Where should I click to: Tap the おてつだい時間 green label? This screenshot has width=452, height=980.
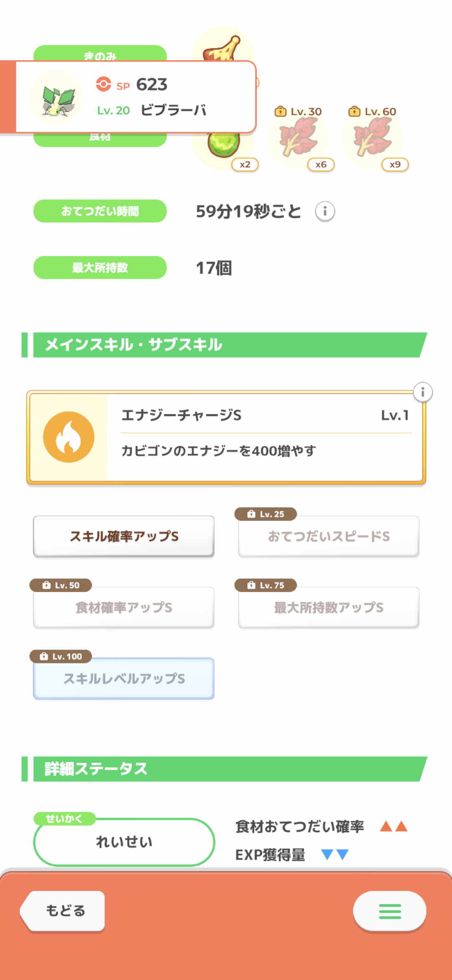click(x=100, y=211)
